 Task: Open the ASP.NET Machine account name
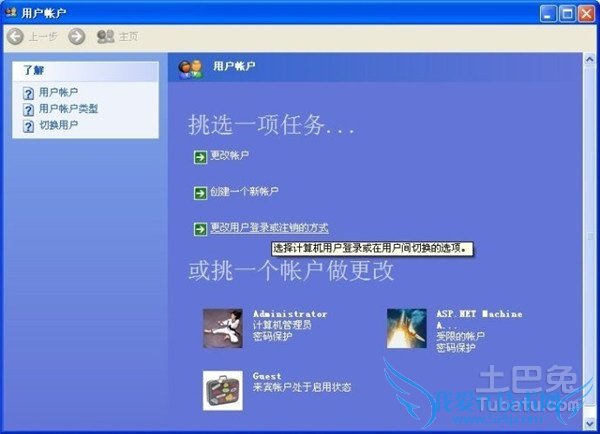click(479, 319)
